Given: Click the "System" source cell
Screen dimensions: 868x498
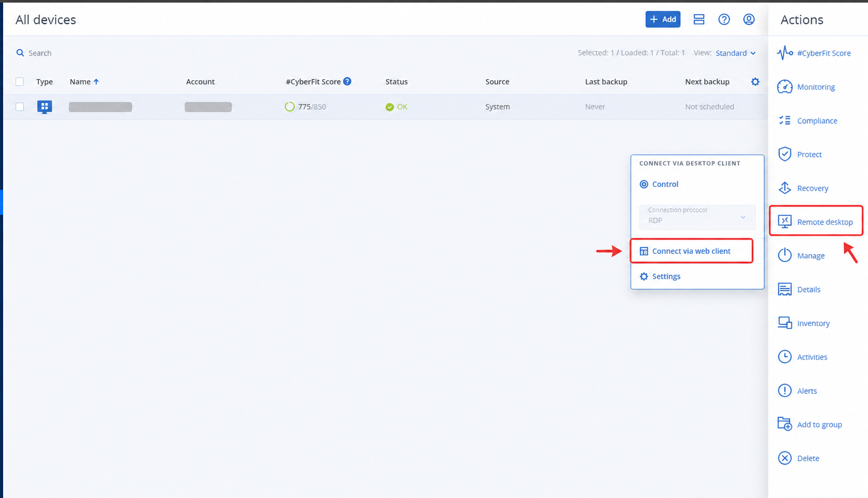Looking at the screenshot, I should [498, 107].
